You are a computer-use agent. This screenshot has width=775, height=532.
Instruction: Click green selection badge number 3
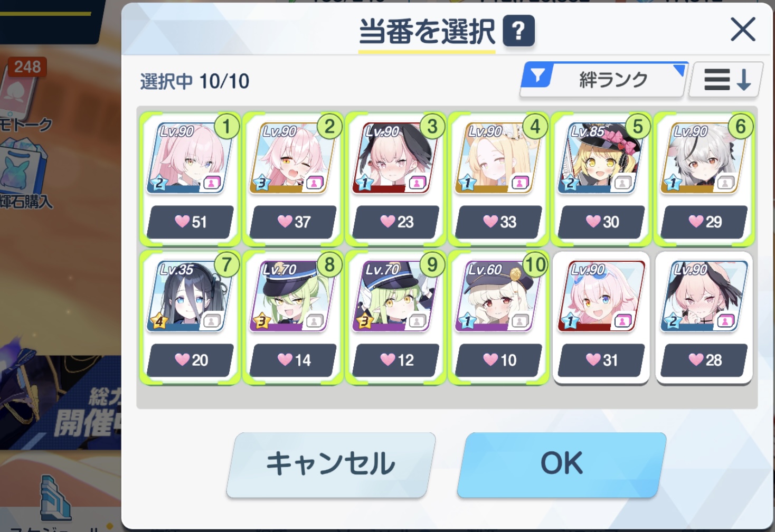(432, 127)
